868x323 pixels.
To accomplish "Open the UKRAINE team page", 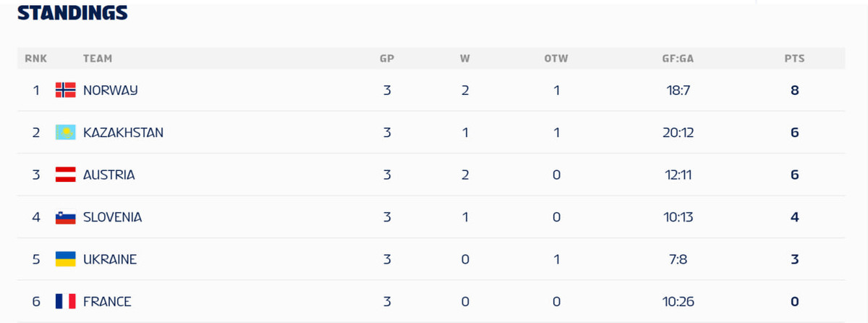I will click(x=109, y=259).
